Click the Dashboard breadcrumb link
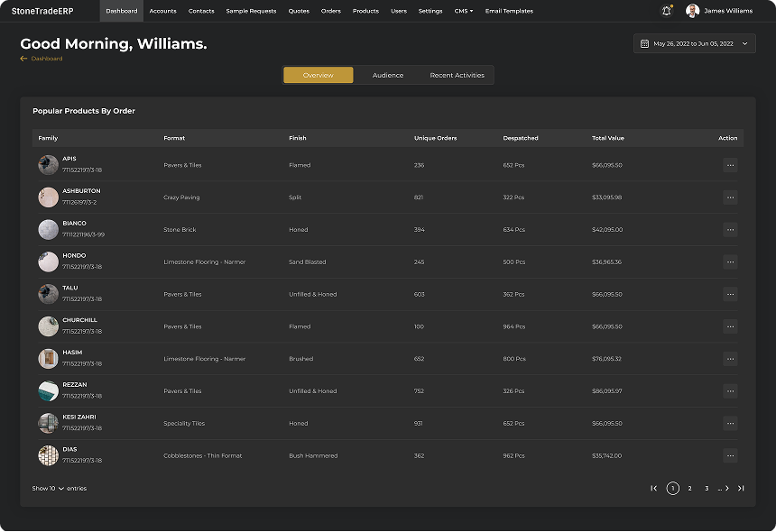This screenshot has height=532, width=776. 47,59
